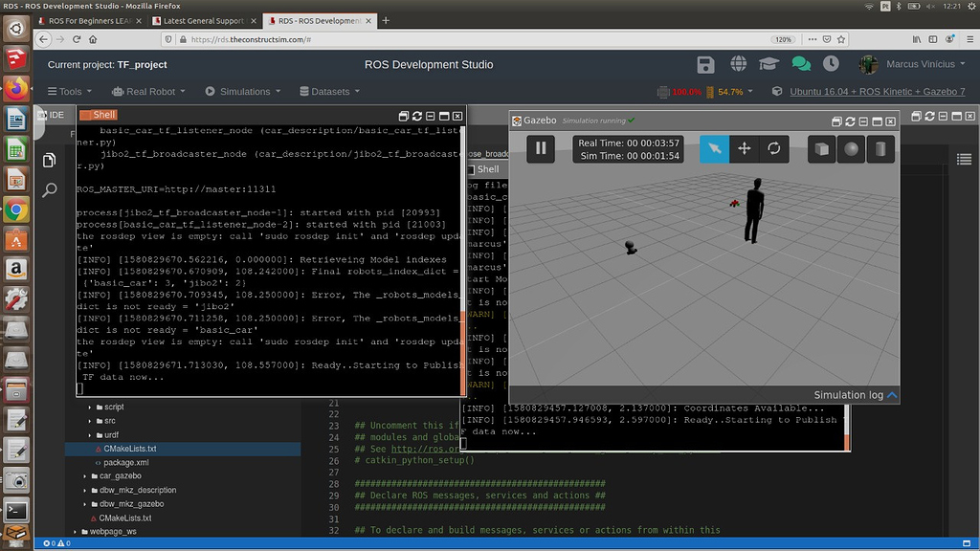Screen dimensions: 980x551
Task: Open the globe icon in header
Action: 738,64
